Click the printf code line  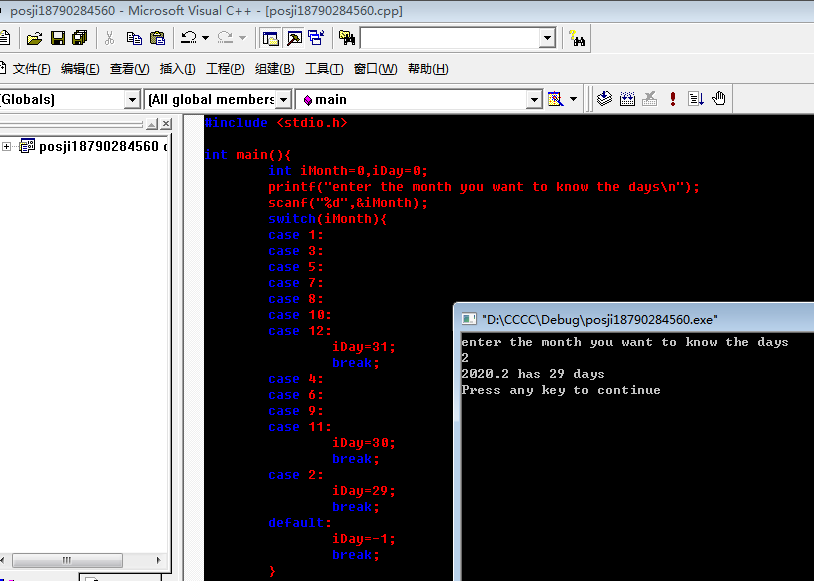point(484,187)
